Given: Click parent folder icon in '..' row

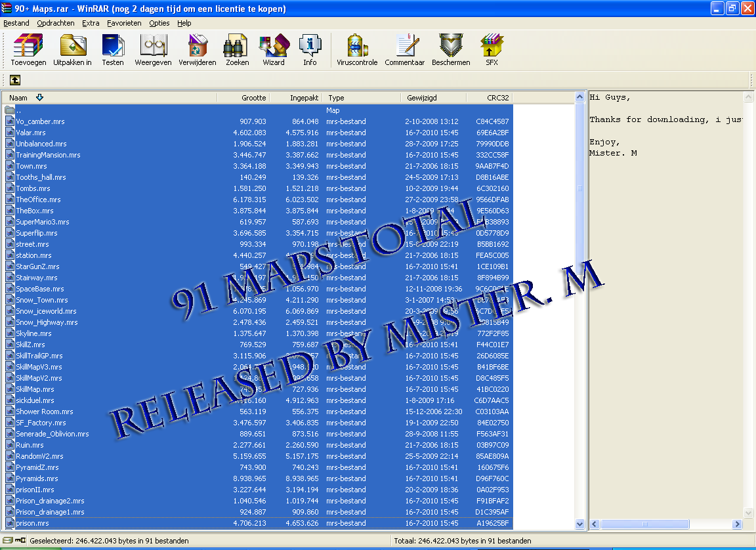Looking at the screenshot, I should point(10,110).
